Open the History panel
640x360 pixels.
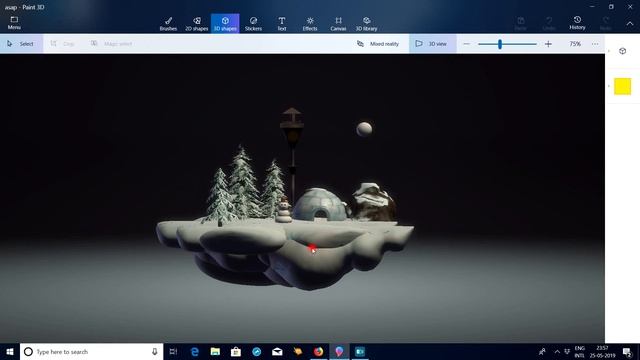pyautogui.click(x=577, y=23)
